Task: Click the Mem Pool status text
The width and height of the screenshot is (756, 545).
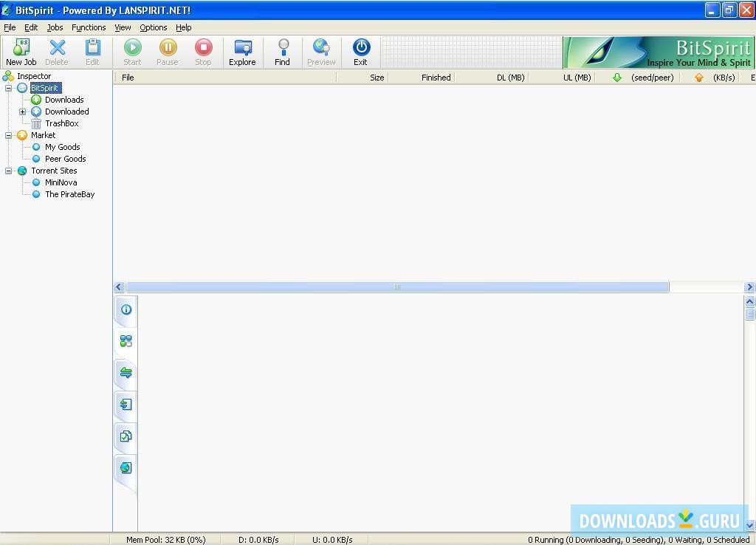Action: 166,540
